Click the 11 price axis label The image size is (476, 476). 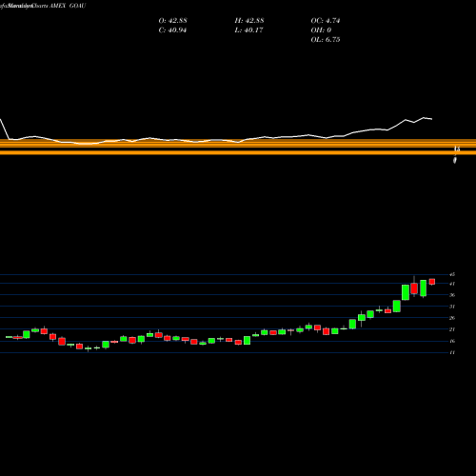click(452, 352)
